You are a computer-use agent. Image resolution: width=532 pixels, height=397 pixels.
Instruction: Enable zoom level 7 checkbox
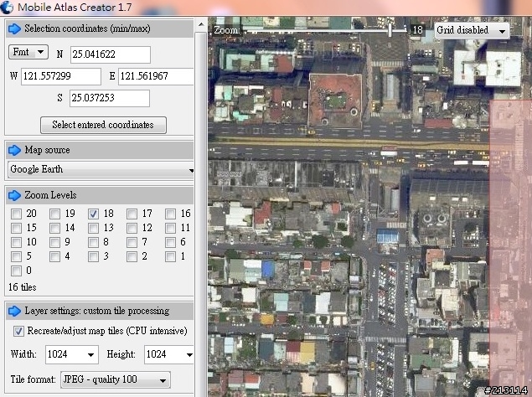click(x=132, y=242)
